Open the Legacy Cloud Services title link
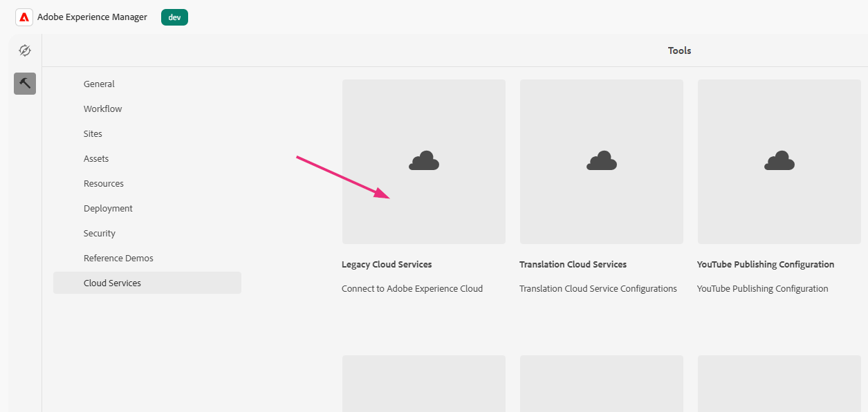 coord(387,265)
